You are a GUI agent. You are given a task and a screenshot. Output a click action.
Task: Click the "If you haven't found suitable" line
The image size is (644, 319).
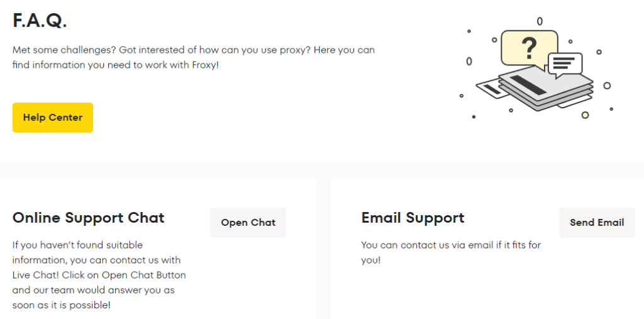click(77, 245)
